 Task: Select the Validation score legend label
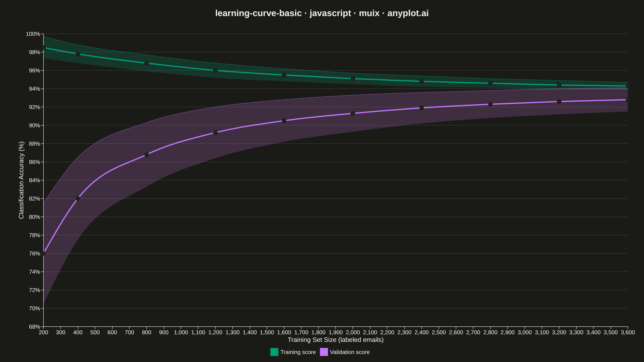(x=350, y=352)
